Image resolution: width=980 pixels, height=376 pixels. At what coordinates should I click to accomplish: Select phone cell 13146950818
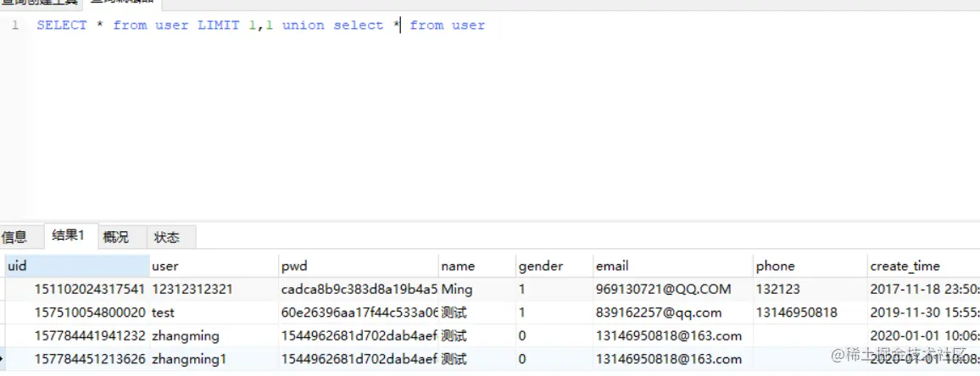pyautogui.click(x=810, y=312)
